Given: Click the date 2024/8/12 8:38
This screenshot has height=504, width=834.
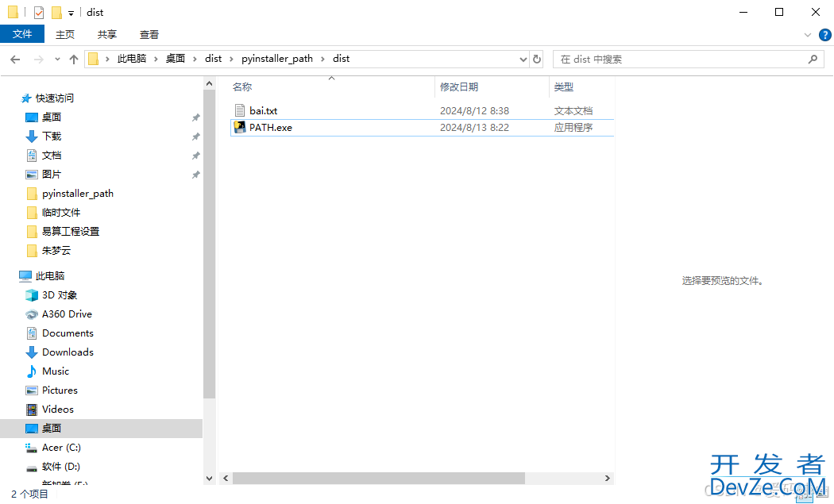Looking at the screenshot, I should tap(474, 110).
